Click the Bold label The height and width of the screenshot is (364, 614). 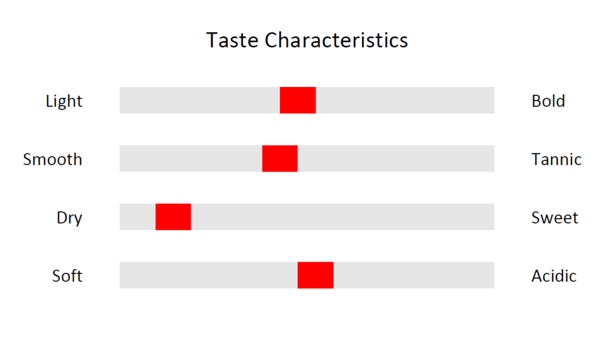tap(548, 101)
